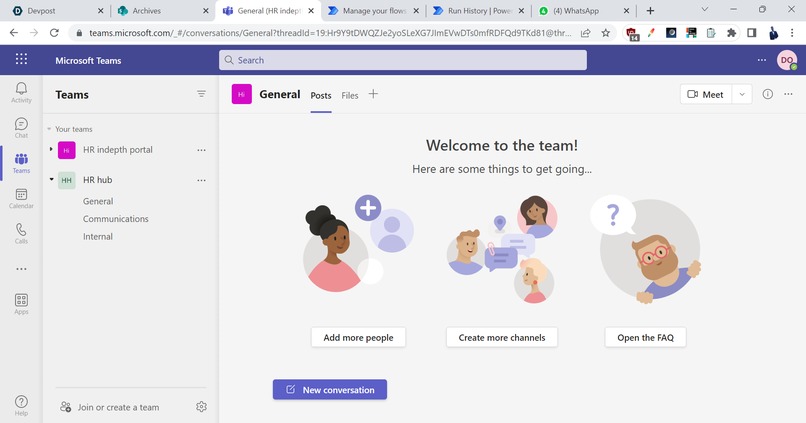Image resolution: width=806 pixels, height=423 pixels.
Task: Open more options for HR indepth portal
Action: (201, 150)
